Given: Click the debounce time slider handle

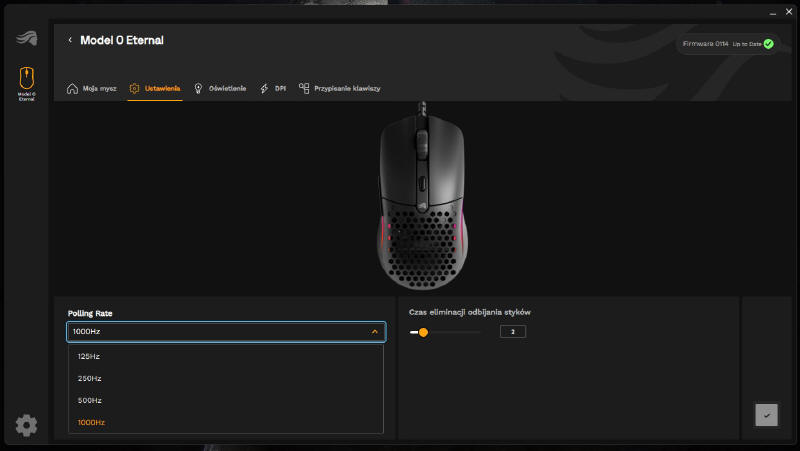Looking at the screenshot, I should click(x=423, y=331).
